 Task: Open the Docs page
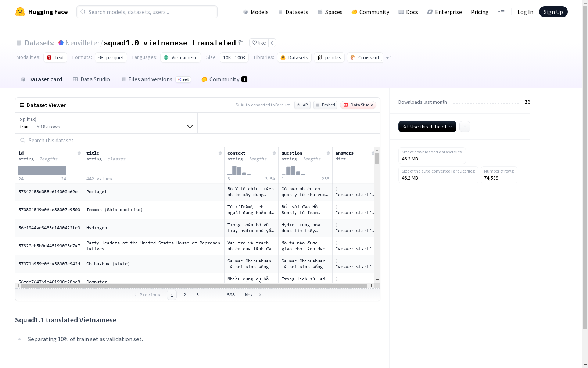click(x=408, y=12)
